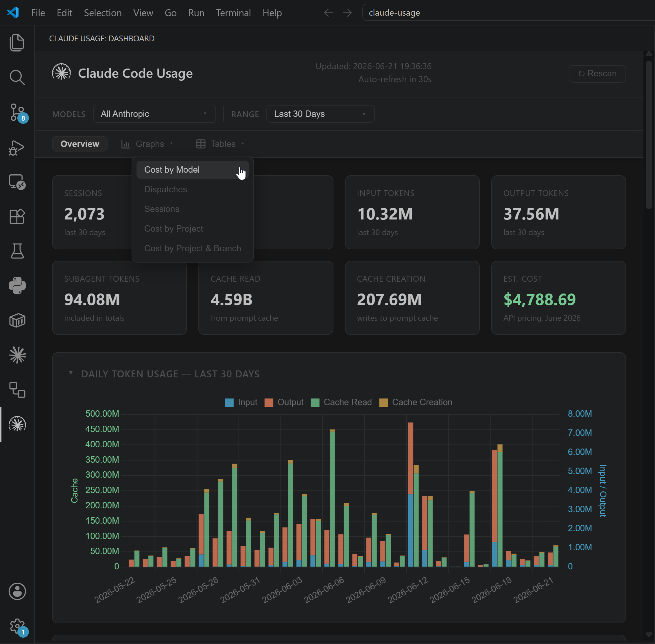Viewport: 655px width, 644px height.
Task: Click the Output Tokens 37.56M card
Action: [x=558, y=212]
